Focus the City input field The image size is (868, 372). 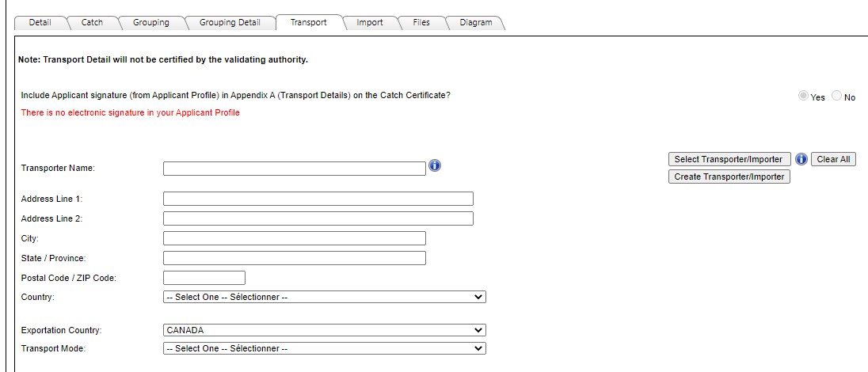tap(295, 238)
